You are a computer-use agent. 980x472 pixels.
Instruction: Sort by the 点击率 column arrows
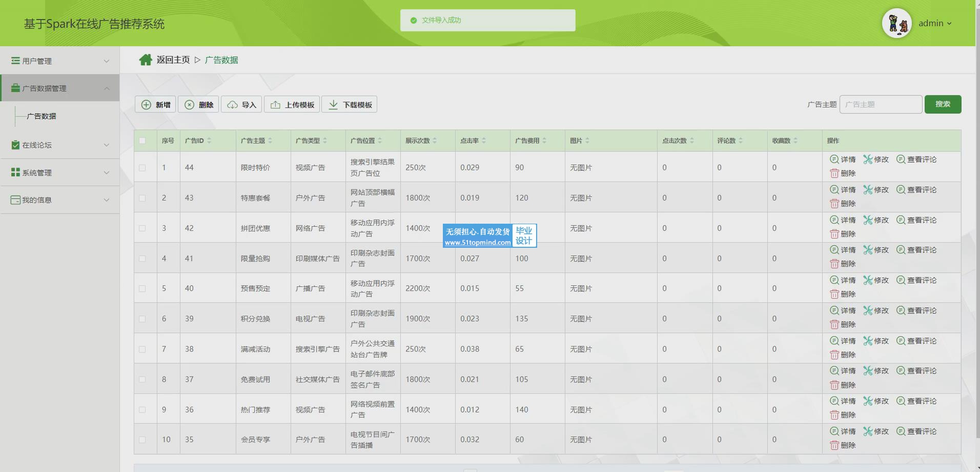coord(484,141)
